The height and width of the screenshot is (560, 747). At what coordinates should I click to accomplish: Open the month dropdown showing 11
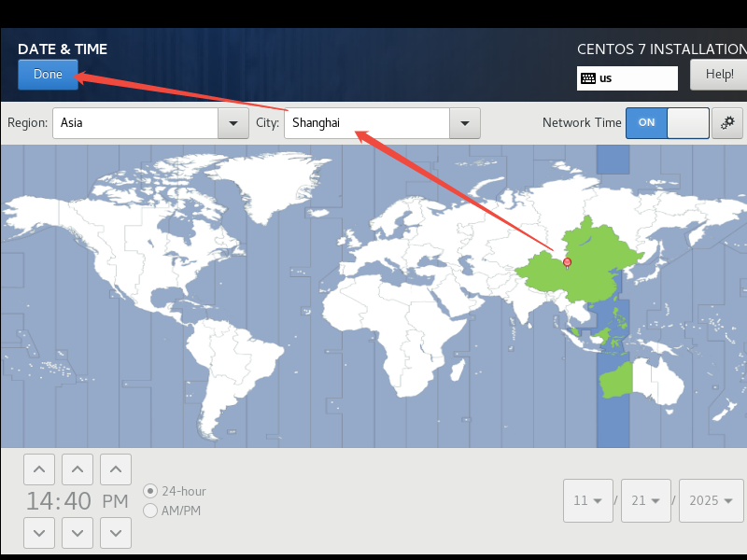588,500
